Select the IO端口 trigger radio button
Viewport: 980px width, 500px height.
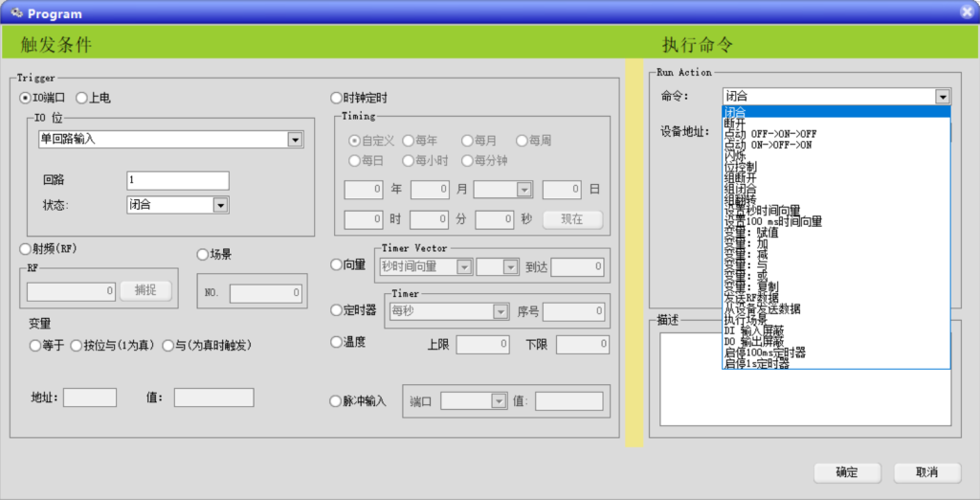(26, 98)
